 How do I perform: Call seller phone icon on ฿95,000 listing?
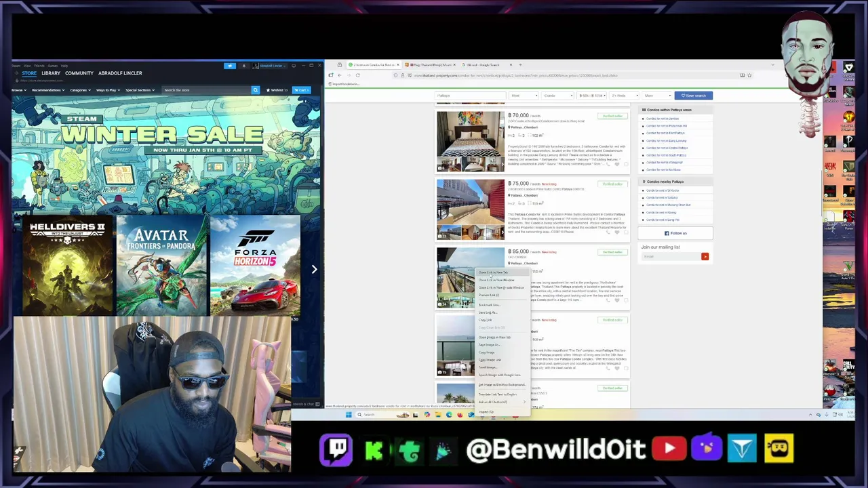[608, 300]
